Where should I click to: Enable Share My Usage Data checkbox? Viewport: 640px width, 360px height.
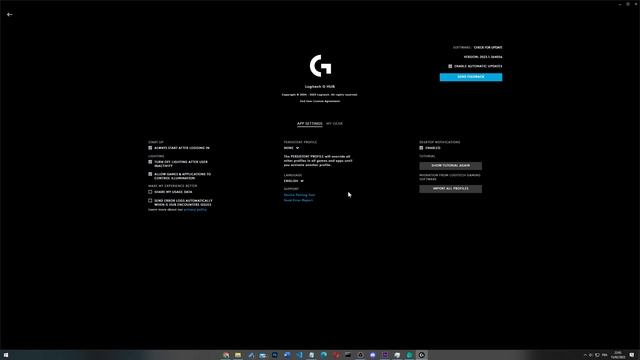150,192
